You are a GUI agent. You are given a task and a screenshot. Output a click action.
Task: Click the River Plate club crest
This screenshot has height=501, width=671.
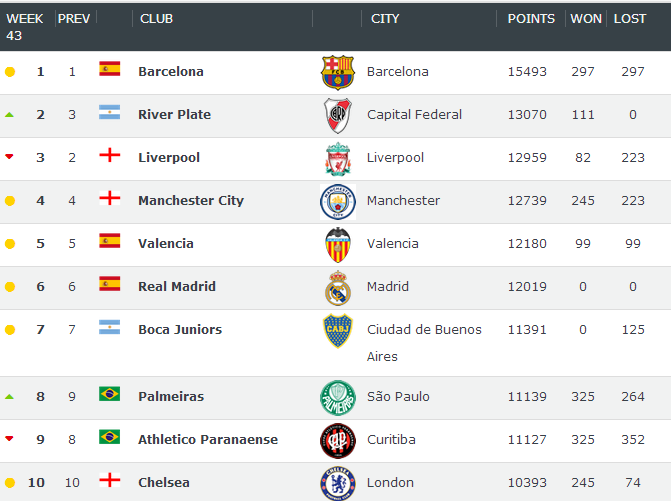[338, 116]
